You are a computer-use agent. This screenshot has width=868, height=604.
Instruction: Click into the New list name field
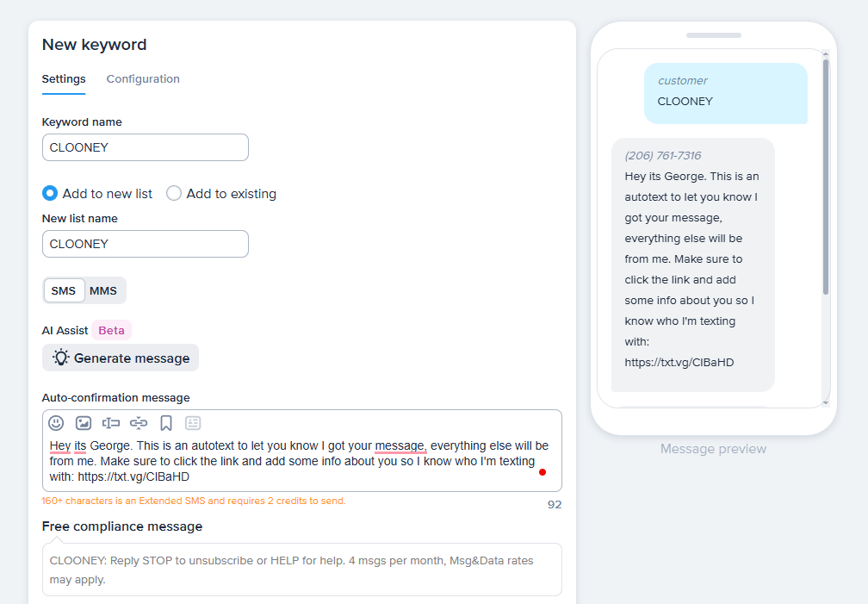[x=146, y=244]
